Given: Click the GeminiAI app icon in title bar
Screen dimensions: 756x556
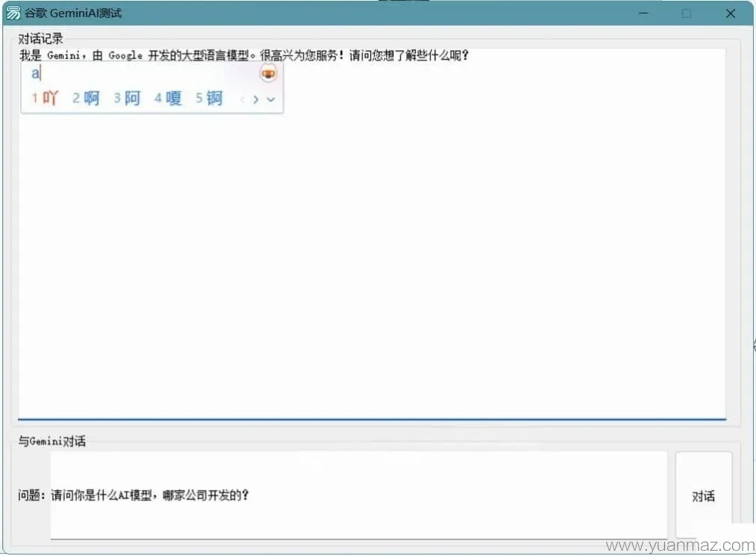Looking at the screenshot, I should [13, 13].
